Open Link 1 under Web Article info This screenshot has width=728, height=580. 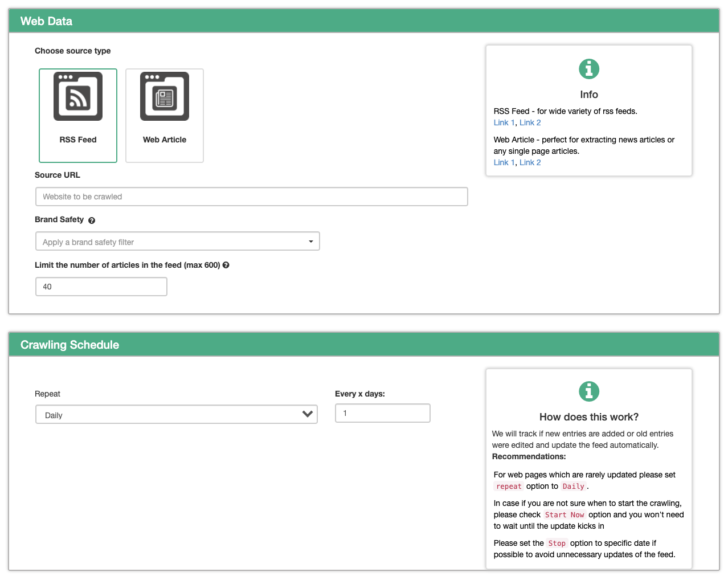click(504, 162)
